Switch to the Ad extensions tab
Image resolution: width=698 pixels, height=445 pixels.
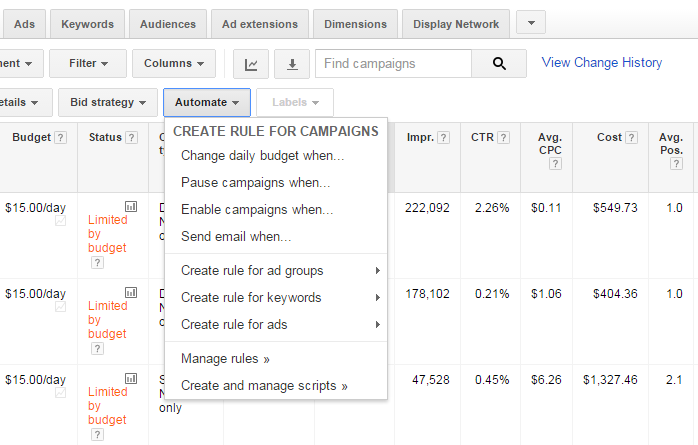click(260, 24)
